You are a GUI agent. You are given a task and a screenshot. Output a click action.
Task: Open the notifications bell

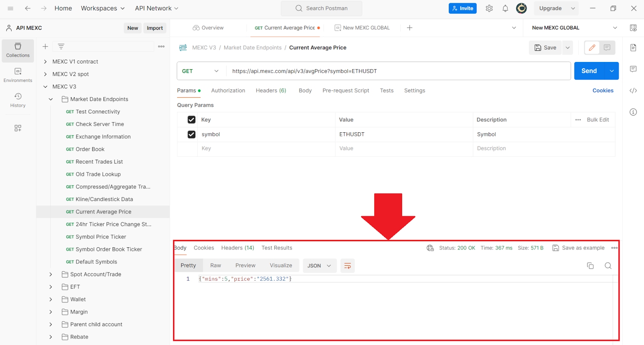505,8
